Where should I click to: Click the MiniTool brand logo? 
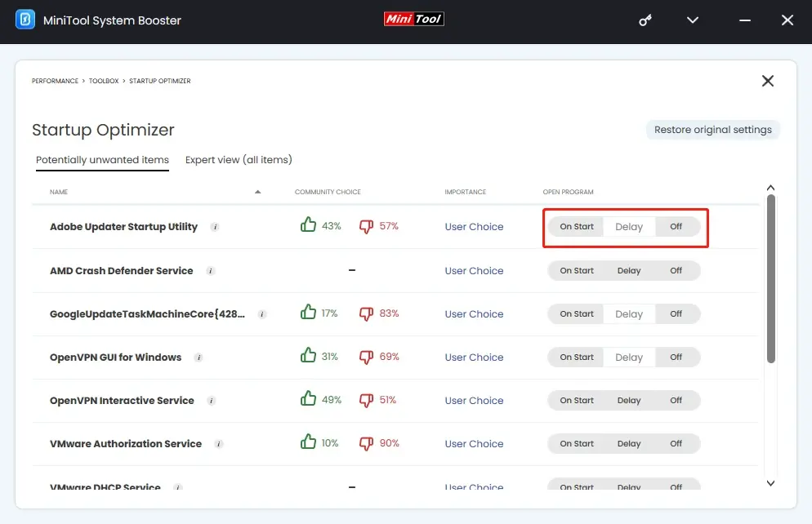coord(414,19)
